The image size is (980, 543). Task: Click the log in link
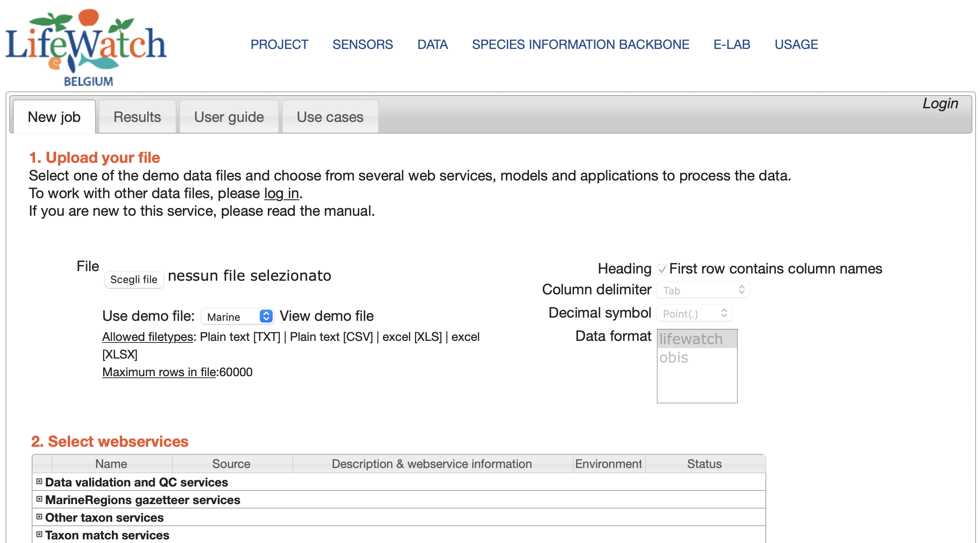(x=281, y=193)
